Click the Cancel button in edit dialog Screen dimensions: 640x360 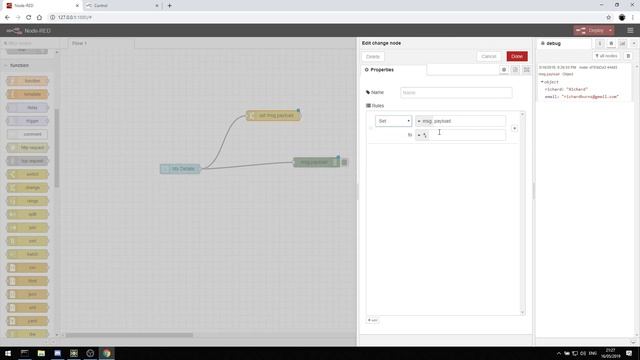tap(488, 56)
